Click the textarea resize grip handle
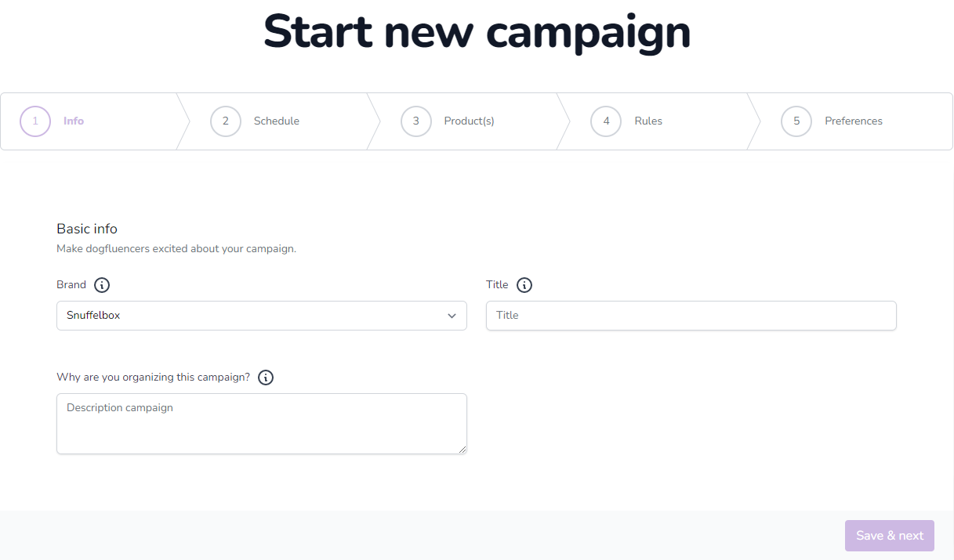This screenshot has width=954, height=560. tap(463, 450)
